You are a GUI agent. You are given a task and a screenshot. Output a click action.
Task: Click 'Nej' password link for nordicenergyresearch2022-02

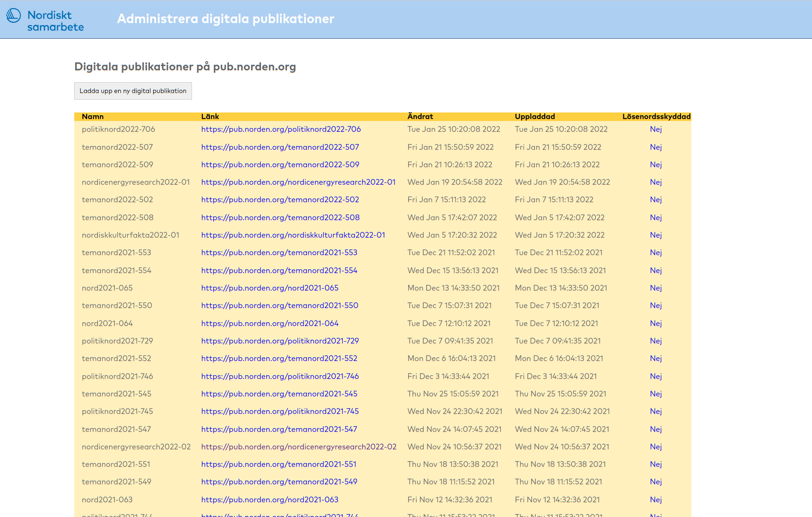tap(656, 447)
